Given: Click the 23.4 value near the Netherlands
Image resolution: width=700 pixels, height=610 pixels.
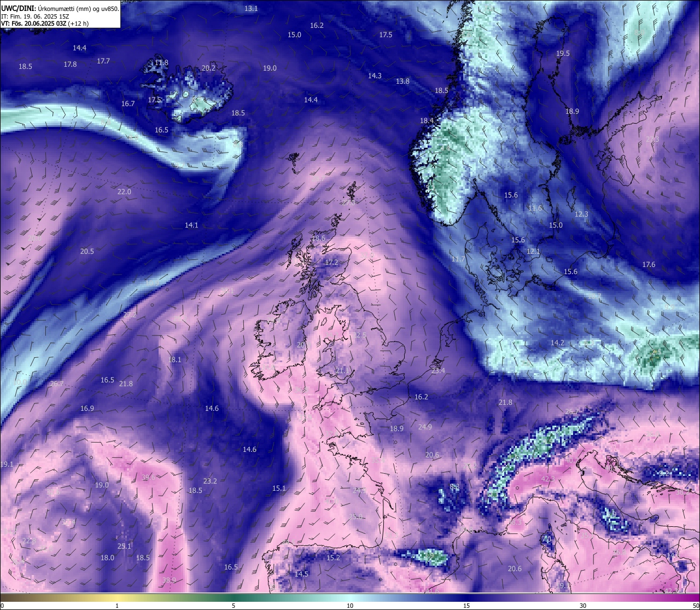Looking at the screenshot, I should pyautogui.click(x=438, y=371).
